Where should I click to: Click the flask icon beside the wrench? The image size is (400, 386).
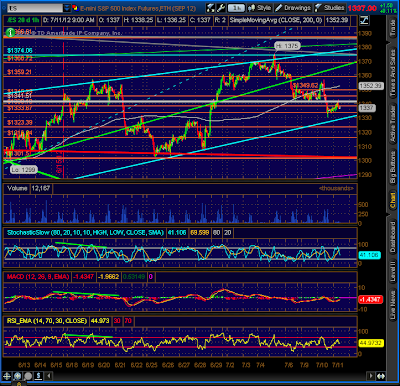point(211,8)
